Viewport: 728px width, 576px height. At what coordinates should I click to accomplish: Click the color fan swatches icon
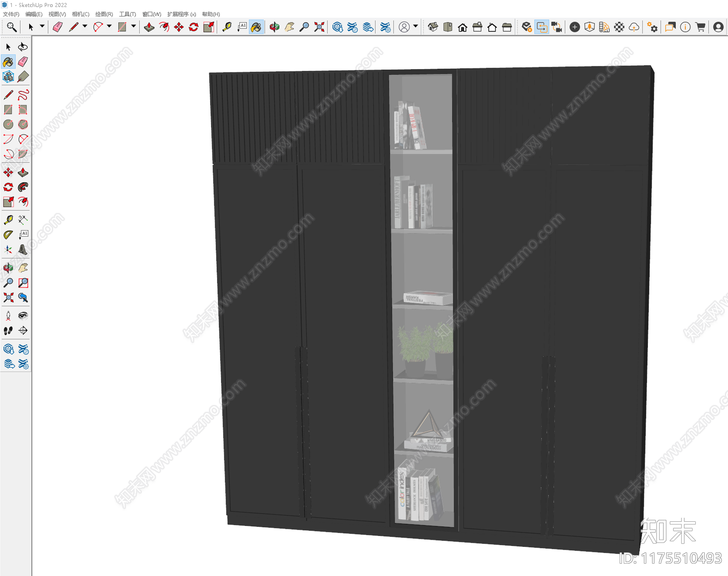(604, 27)
